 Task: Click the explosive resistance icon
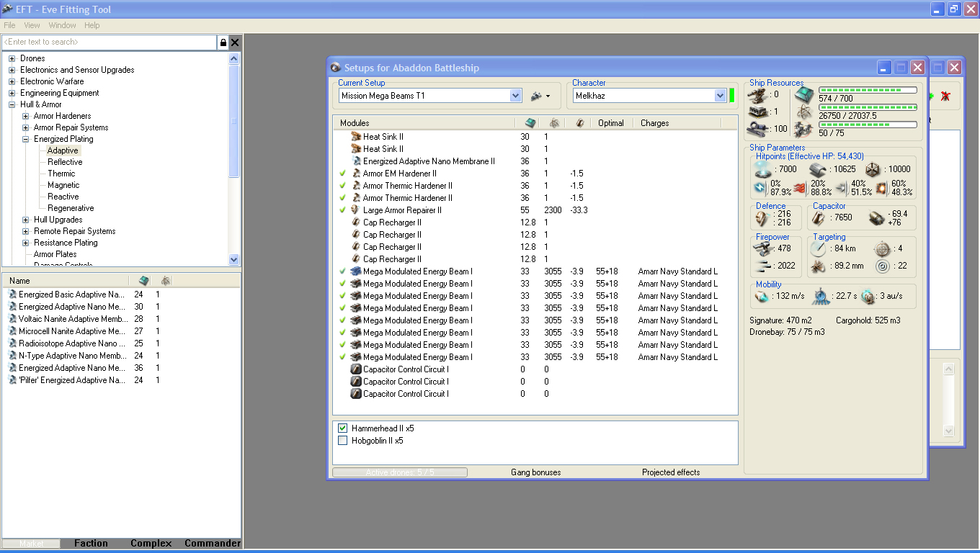coord(881,188)
